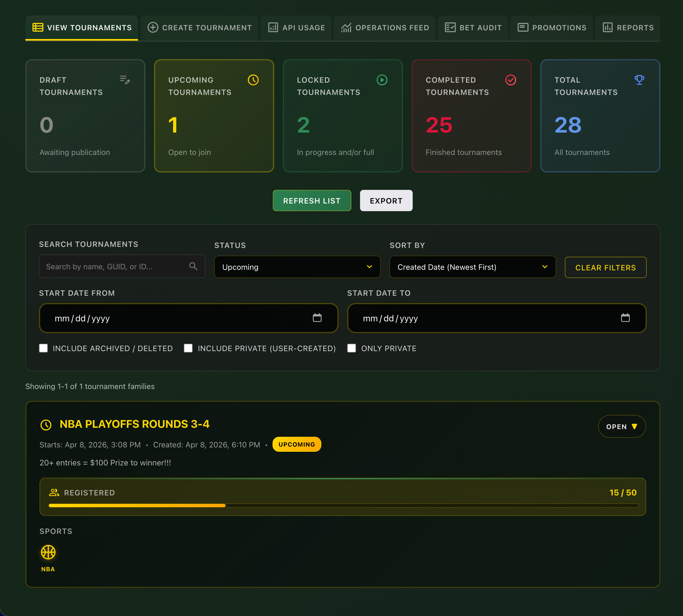This screenshot has height=616, width=683.
Task: Open the Start Date To calendar picker
Action: click(625, 318)
